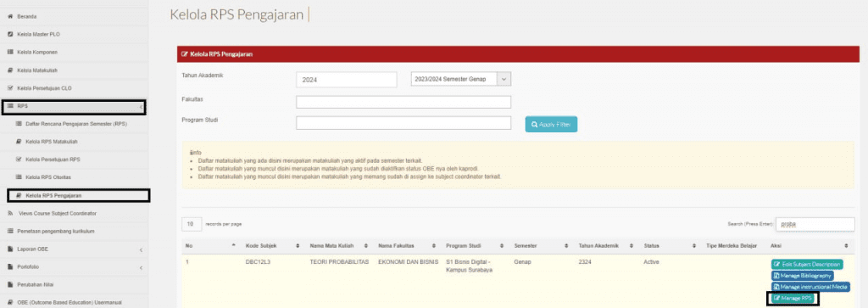Click the Views Course Subject Coordinator feed icon

pos(10,213)
